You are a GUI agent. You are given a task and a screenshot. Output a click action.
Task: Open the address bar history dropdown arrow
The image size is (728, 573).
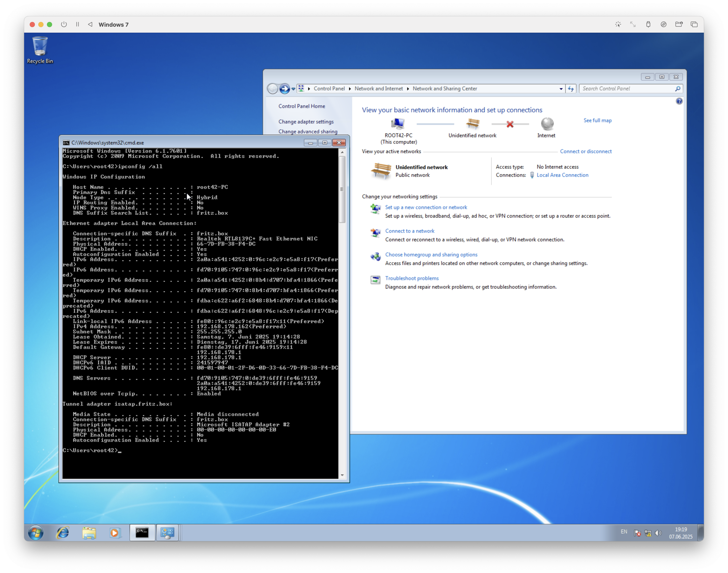pos(561,89)
